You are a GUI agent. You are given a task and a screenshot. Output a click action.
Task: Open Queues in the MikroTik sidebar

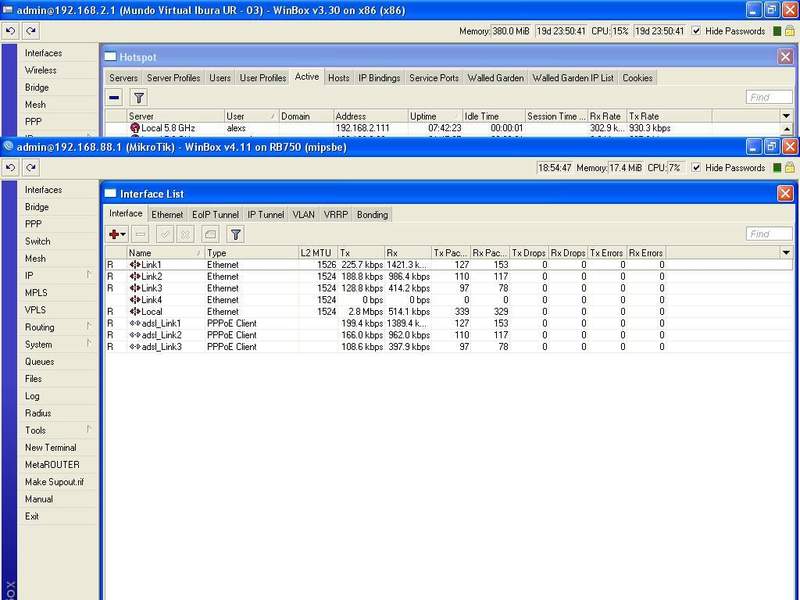coord(39,362)
